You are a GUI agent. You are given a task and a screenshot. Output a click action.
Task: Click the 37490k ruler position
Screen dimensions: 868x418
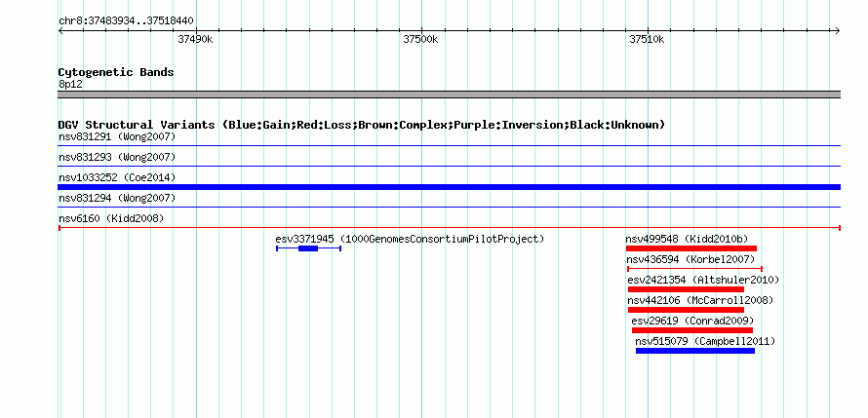tap(195, 39)
